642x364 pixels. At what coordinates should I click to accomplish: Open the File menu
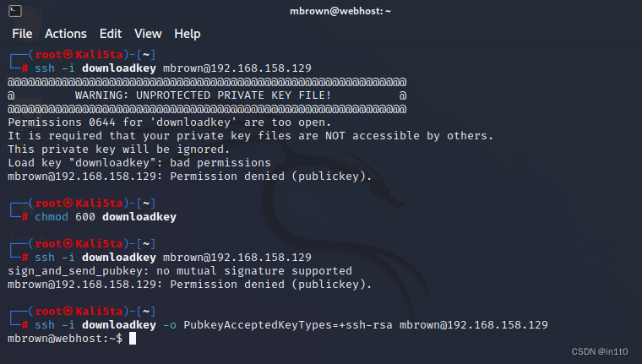click(22, 34)
